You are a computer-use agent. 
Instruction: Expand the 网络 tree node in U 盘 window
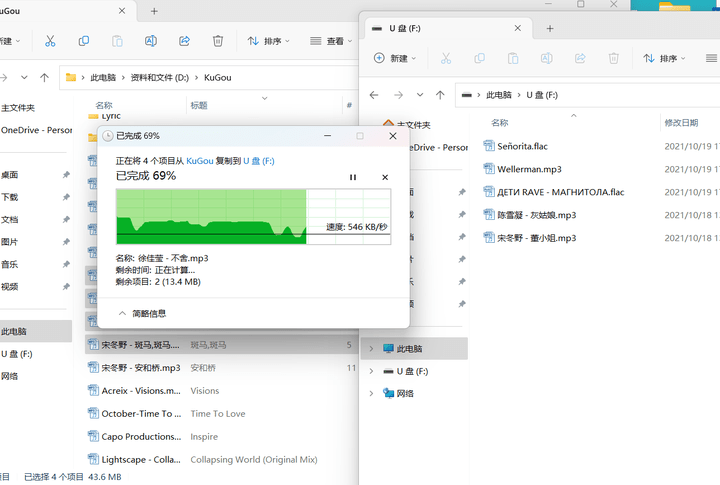tap(372, 394)
